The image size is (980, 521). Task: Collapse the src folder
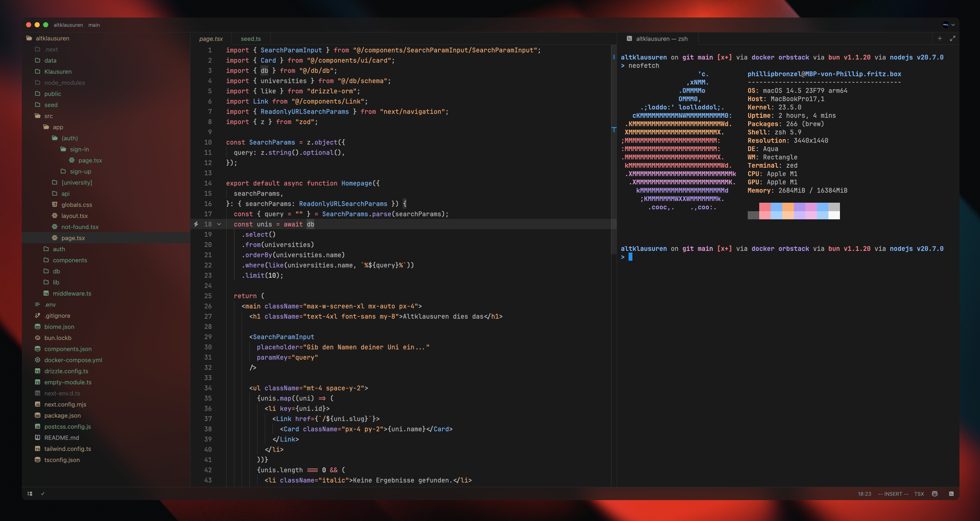pyautogui.click(x=106, y=116)
